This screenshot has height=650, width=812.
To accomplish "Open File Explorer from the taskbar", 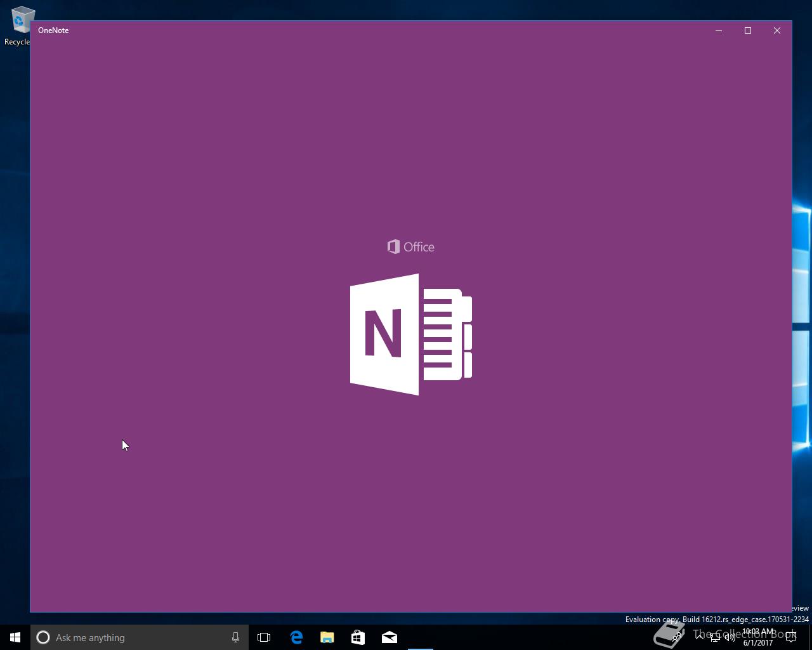I will pyautogui.click(x=327, y=637).
